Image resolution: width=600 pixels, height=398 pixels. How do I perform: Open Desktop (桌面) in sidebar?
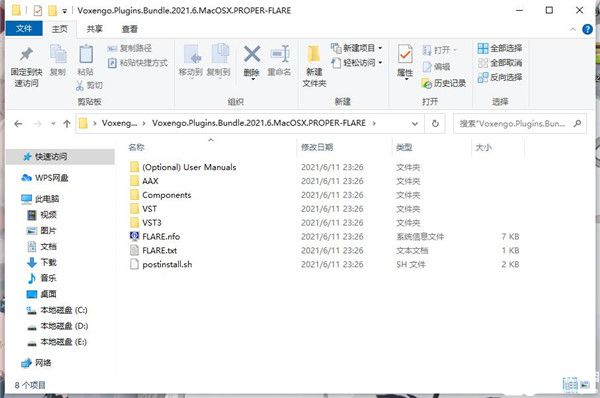coord(42,294)
